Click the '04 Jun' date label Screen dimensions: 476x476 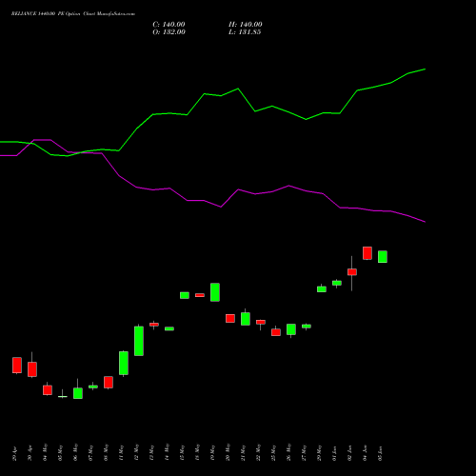tap(365, 453)
